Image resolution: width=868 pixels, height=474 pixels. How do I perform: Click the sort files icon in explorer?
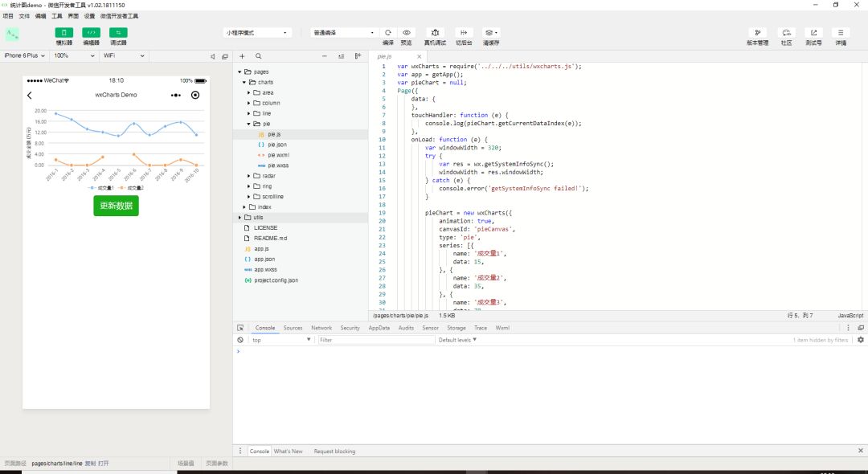pos(341,56)
